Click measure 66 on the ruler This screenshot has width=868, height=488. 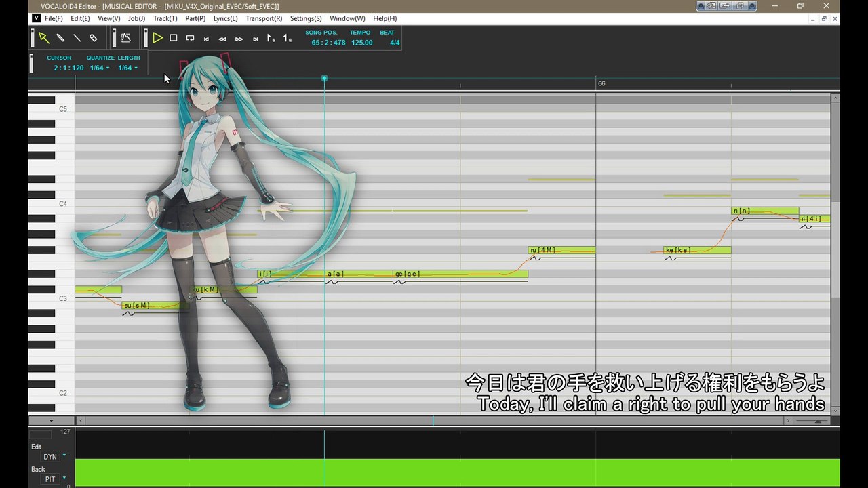[x=601, y=83]
